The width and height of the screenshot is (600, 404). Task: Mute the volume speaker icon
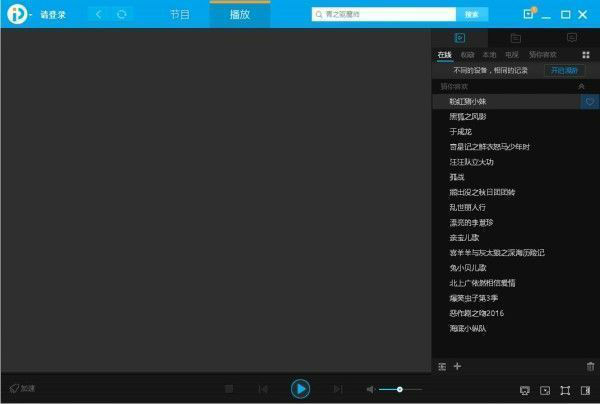[x=370, y=389]
